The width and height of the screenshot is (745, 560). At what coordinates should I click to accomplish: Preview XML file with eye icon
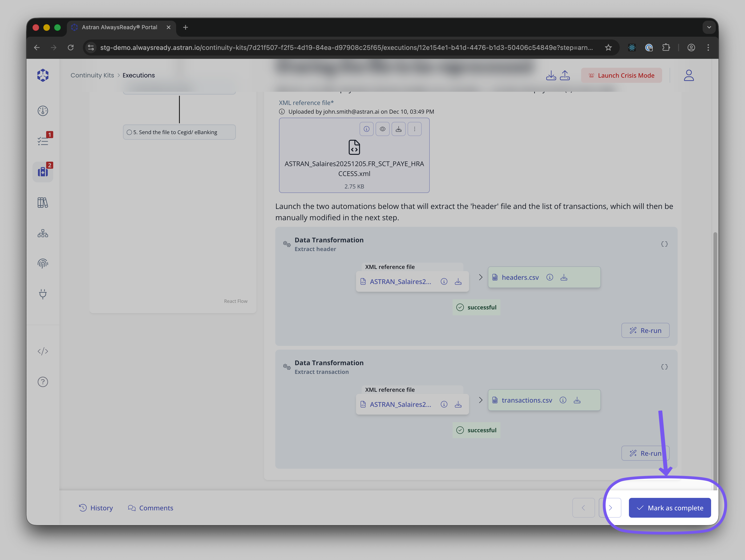[383, 129]
